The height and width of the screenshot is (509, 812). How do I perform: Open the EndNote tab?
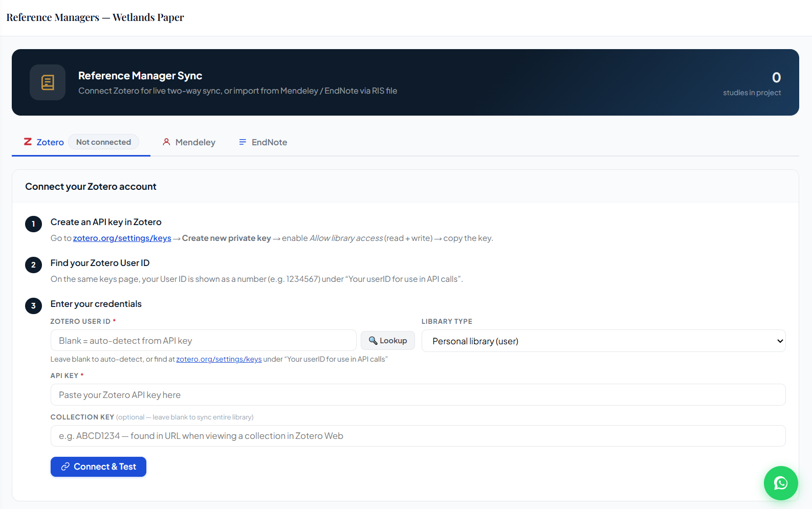263,142
